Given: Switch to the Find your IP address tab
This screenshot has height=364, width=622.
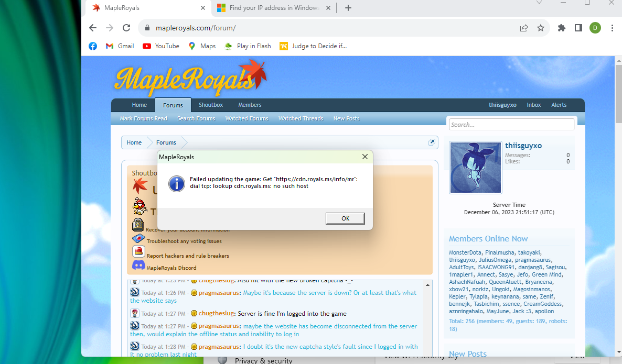Looking at the screenshot, I should [274, 8].
